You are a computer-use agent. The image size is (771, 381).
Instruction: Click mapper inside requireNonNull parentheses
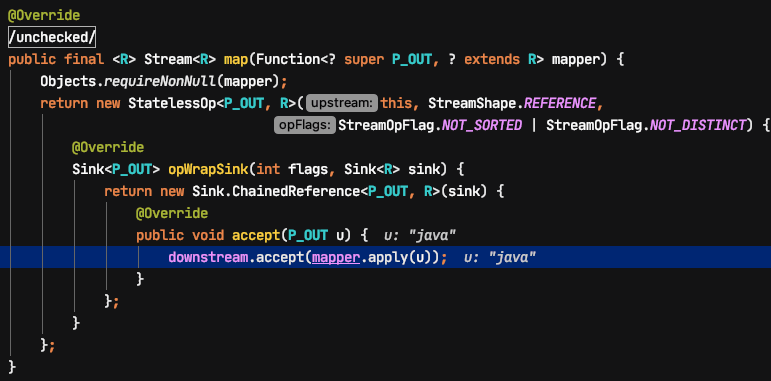point(248,82)
